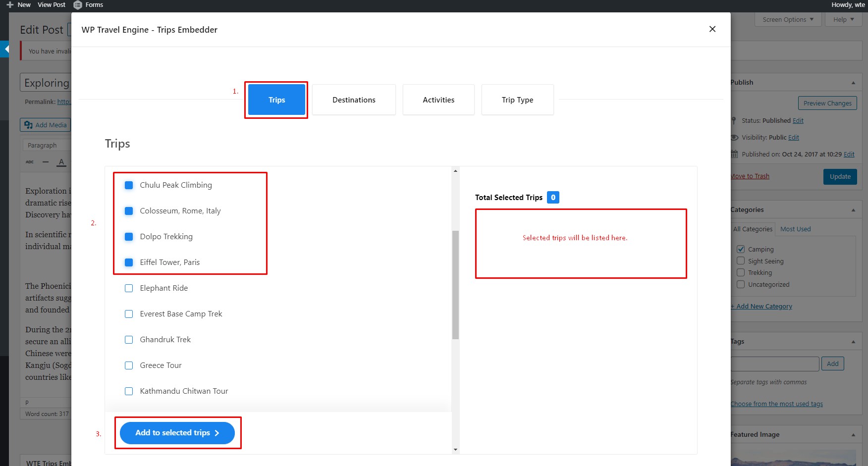Image resolution: width=868 pixels, height=466 pixels.
Task: Open View Post in admin bar
Action: (x=52, y=5)
